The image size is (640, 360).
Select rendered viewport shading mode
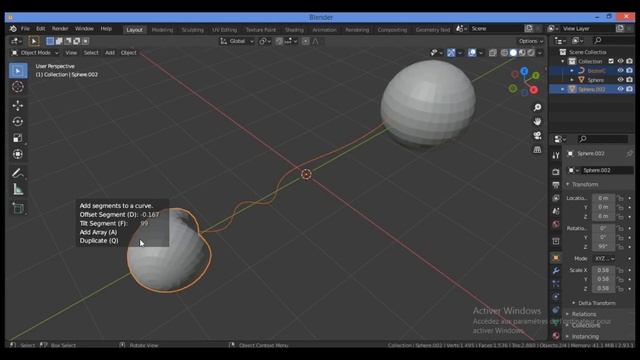tap(531, 53)
